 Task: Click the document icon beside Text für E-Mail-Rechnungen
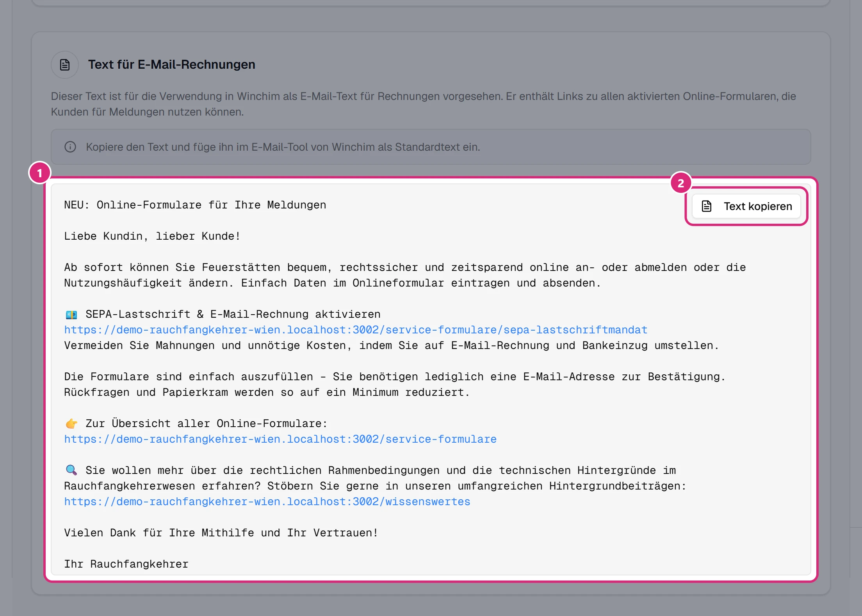pos(65,65)
